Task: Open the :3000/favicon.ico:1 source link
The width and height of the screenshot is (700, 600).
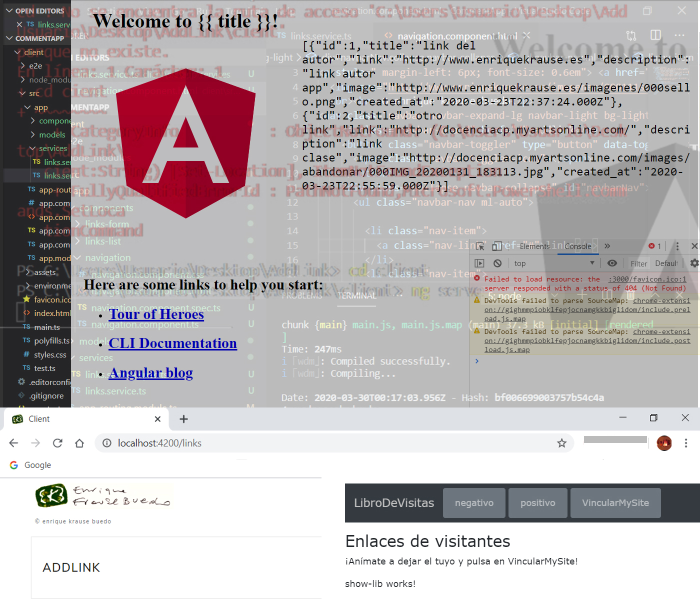Action: coord(647,279)
